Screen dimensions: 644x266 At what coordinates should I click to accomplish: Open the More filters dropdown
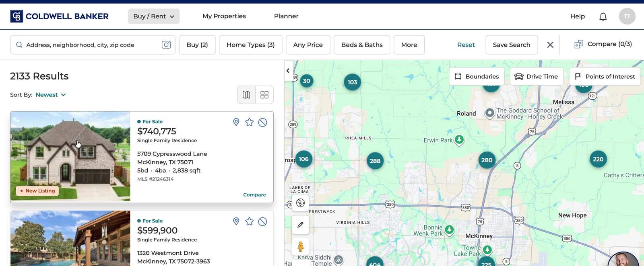pyautogui.click(x=409, y=45)
